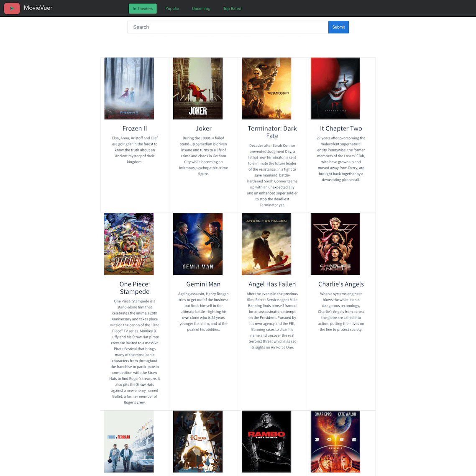Click the Joker description beginning 'During the 1980s'
Screen dimensions: 476x476
coord(203,156)
